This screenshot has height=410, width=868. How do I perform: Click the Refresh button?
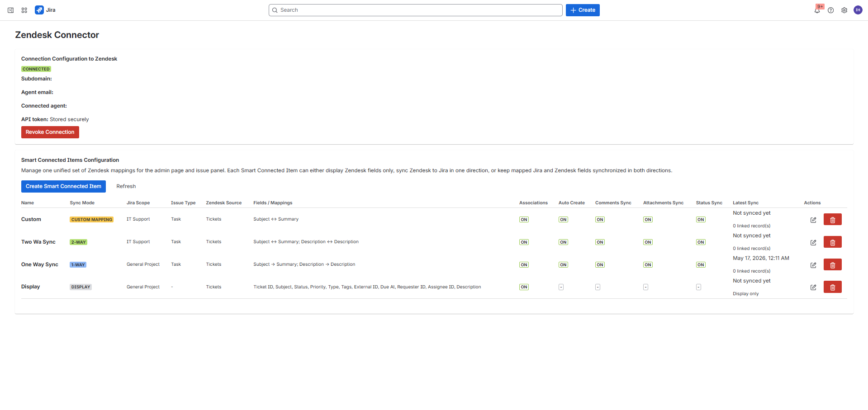pos(126,186)
